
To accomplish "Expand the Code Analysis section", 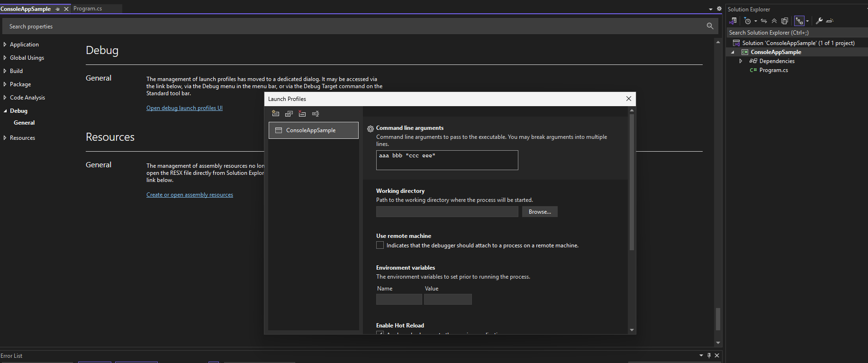I will (5, 98).
